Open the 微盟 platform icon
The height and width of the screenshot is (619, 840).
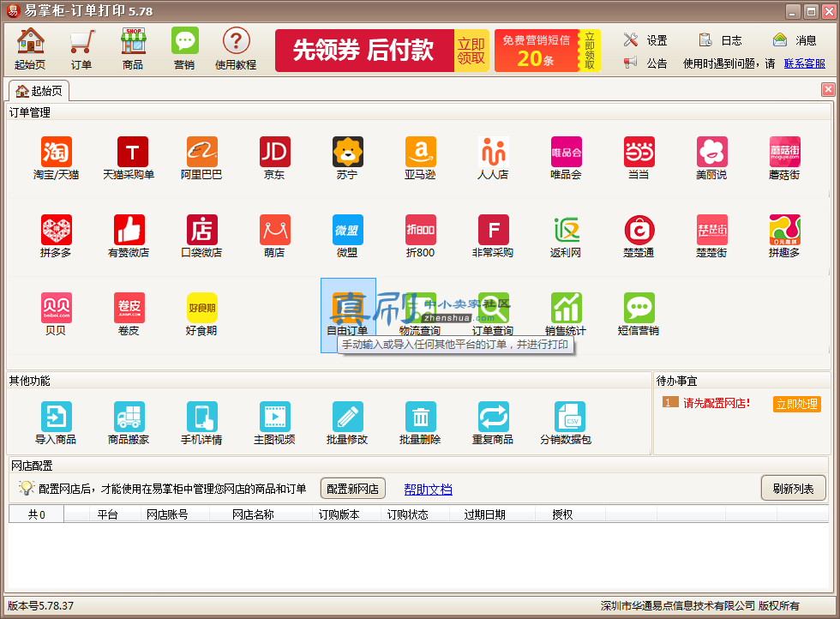tap(347, 237)
